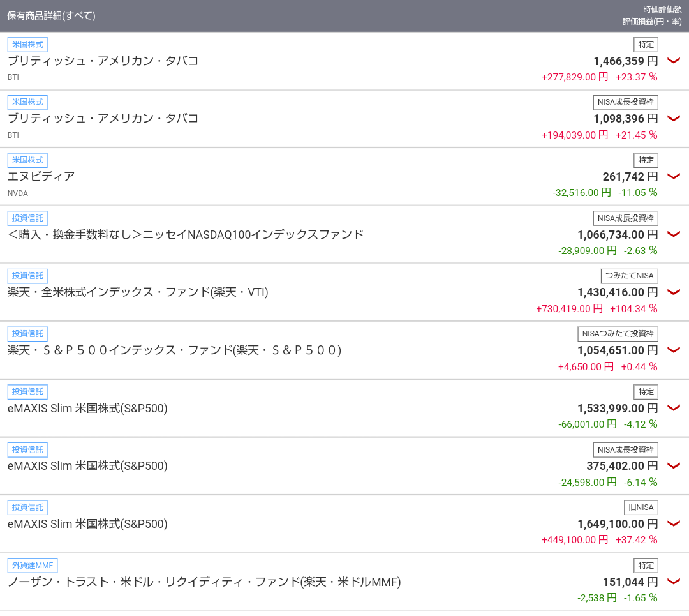The width and height of the screenshot is (689, 616).
Task: Click the 保有商品詳細(すべて) header title
Action: pyautogui.click(x=52, y=16)
